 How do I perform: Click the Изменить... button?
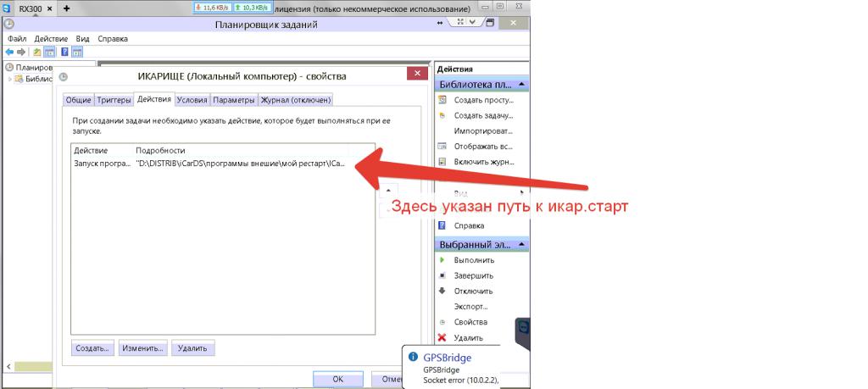[142, 347]
